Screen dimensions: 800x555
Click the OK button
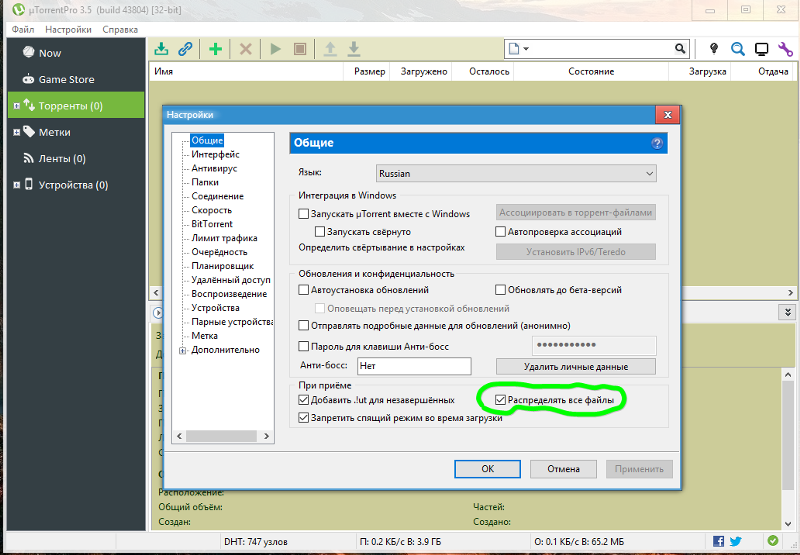click(487, 469)
